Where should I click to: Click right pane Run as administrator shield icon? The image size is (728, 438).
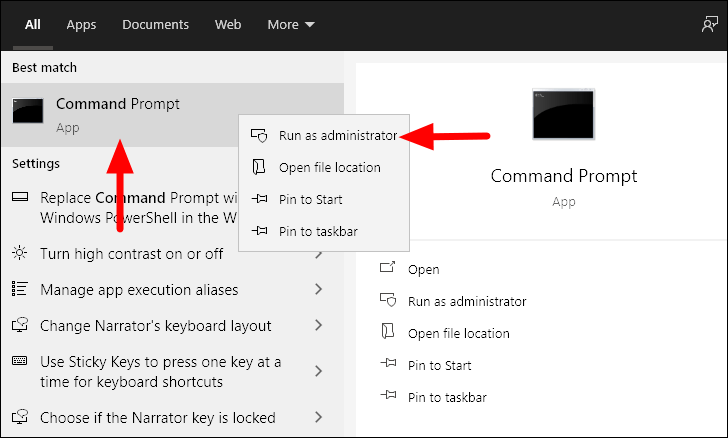coord(388,301)
